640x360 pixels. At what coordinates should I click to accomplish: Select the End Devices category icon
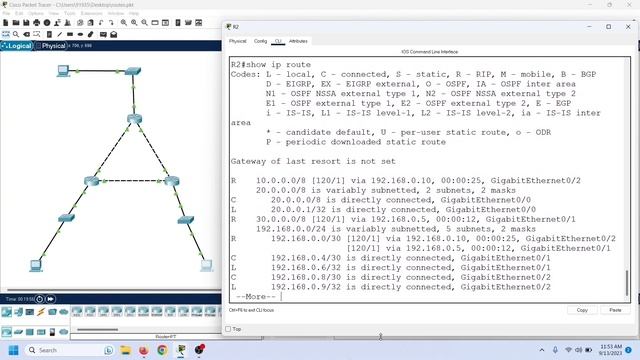18,312
